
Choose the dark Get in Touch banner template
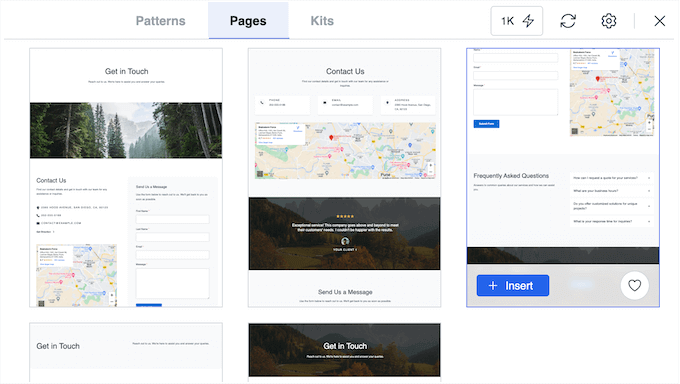coord(344,351)
